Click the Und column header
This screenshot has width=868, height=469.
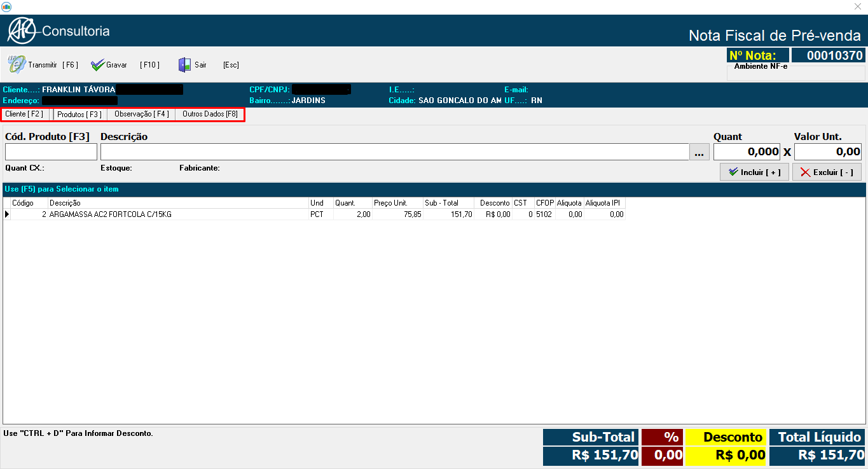321,203
